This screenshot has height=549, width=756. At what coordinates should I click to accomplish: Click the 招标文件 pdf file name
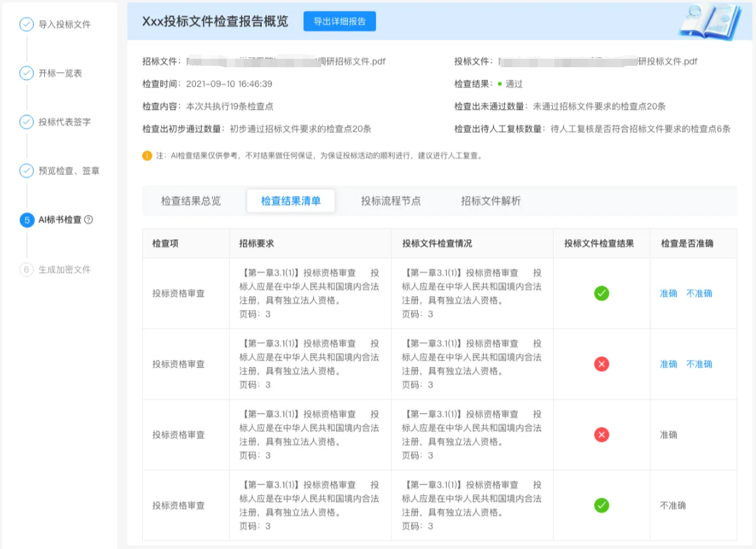286,61
